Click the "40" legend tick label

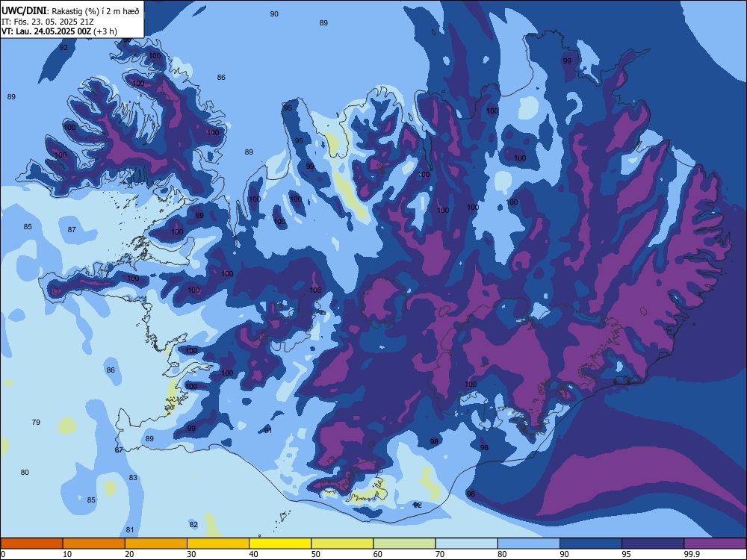click(x=253, y=554)
